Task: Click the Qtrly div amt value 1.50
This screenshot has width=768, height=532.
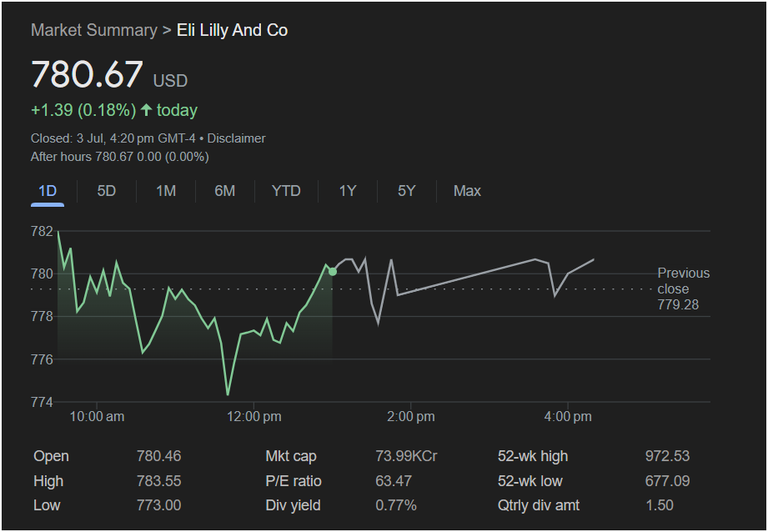Action: [x=660, y=505]
